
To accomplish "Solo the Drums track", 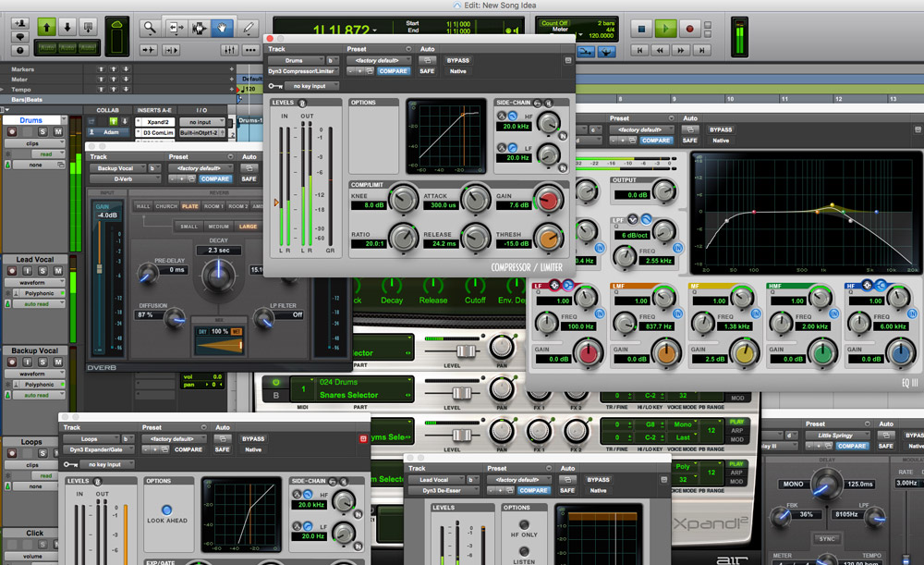I will [43, 131].
